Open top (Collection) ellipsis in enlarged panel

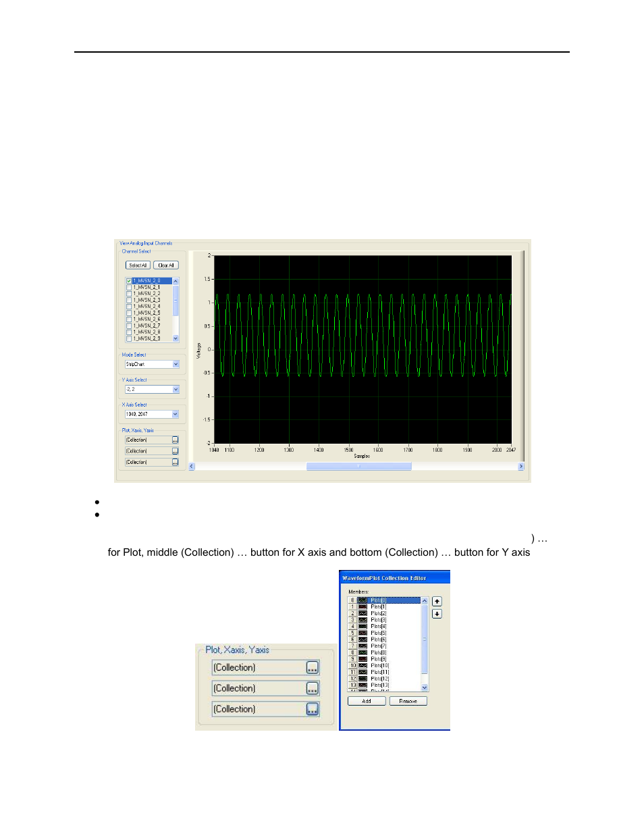point(313,668)
